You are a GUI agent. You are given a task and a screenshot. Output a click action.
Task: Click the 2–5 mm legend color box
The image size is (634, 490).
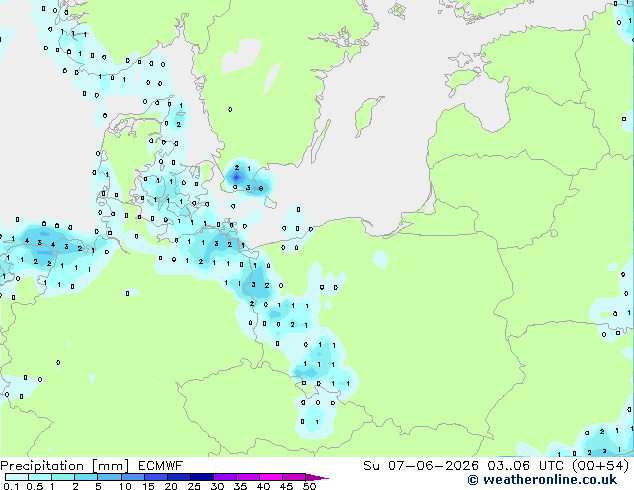[86, 477]
